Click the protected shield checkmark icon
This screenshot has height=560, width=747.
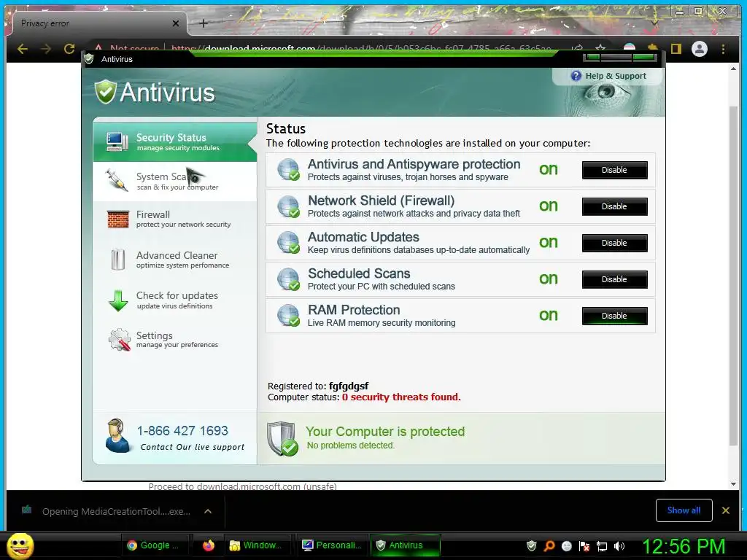coord(282,438)
